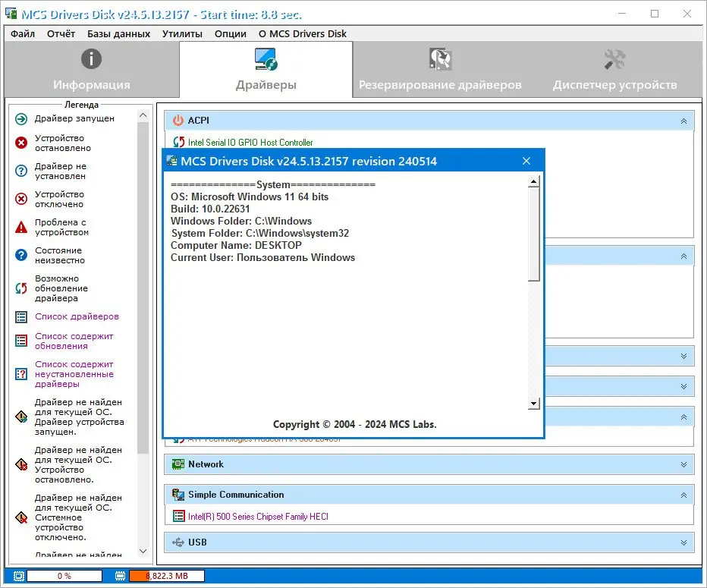Click the 'Current User: Пользователь Windows' line
Image resolution: width=707 pixels, height=588 pixels.
pos(263,257)
